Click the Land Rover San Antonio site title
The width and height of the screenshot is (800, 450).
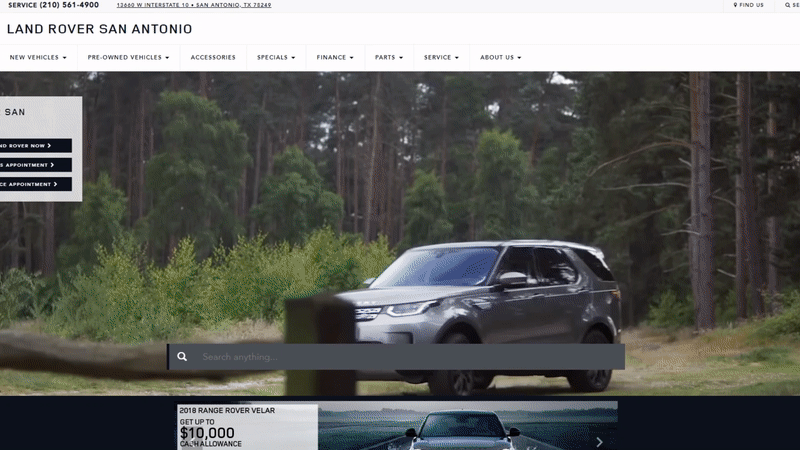99,29
